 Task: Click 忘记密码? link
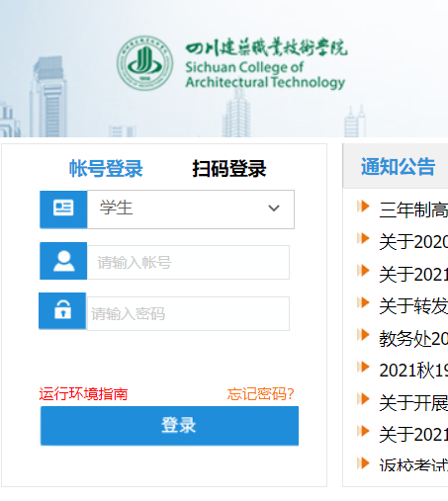coord(260,394)
